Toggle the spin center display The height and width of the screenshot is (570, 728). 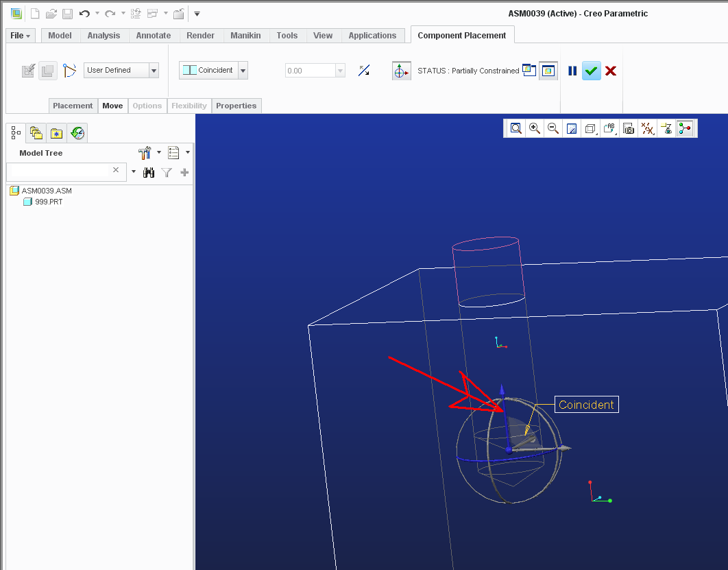click(685, 129)
